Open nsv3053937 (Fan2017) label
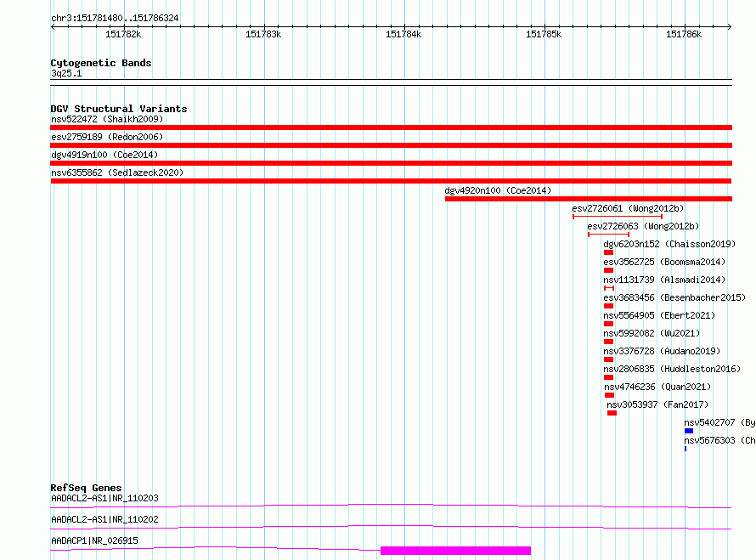Viewport: 756px width, 560px height. (657, 404)
